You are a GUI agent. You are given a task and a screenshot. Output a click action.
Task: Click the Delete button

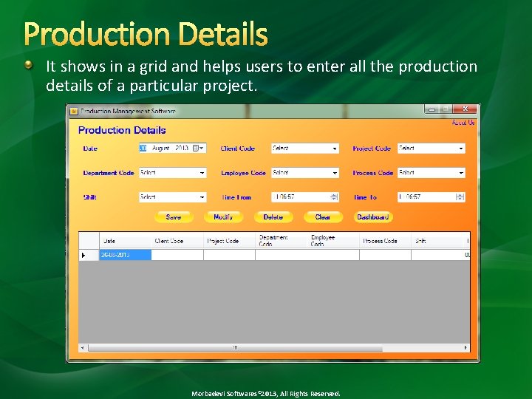click(273, 217)
